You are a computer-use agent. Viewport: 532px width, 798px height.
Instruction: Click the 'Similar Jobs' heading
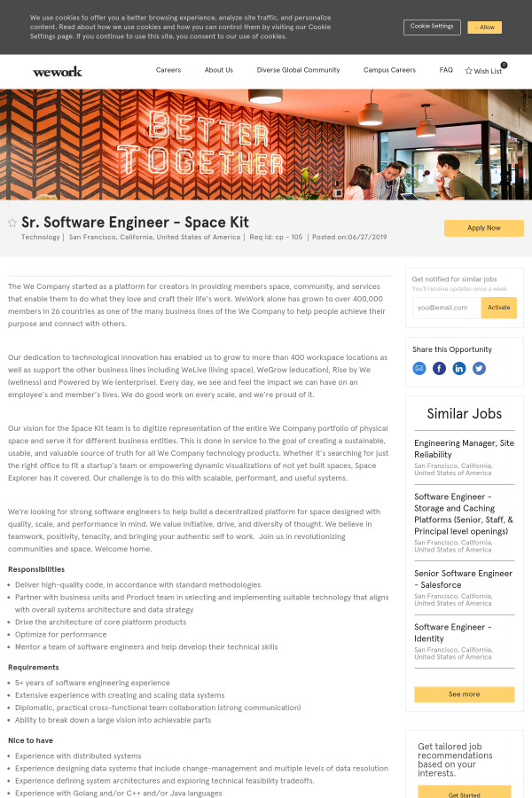[465, 414]
